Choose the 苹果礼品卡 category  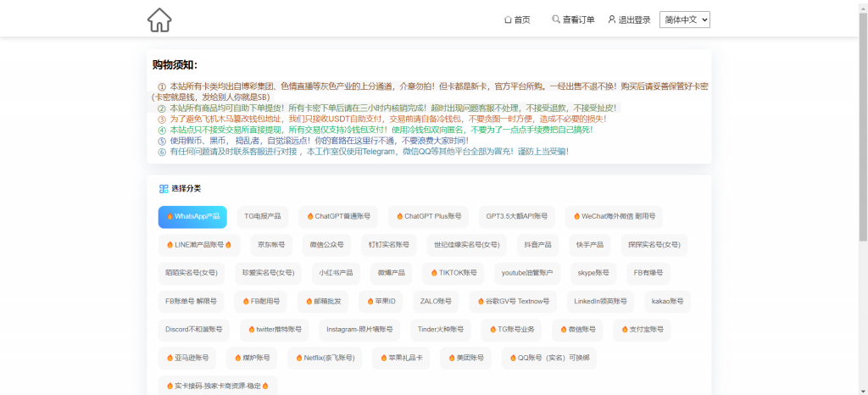pyautogui.click(x=401, y=358)
